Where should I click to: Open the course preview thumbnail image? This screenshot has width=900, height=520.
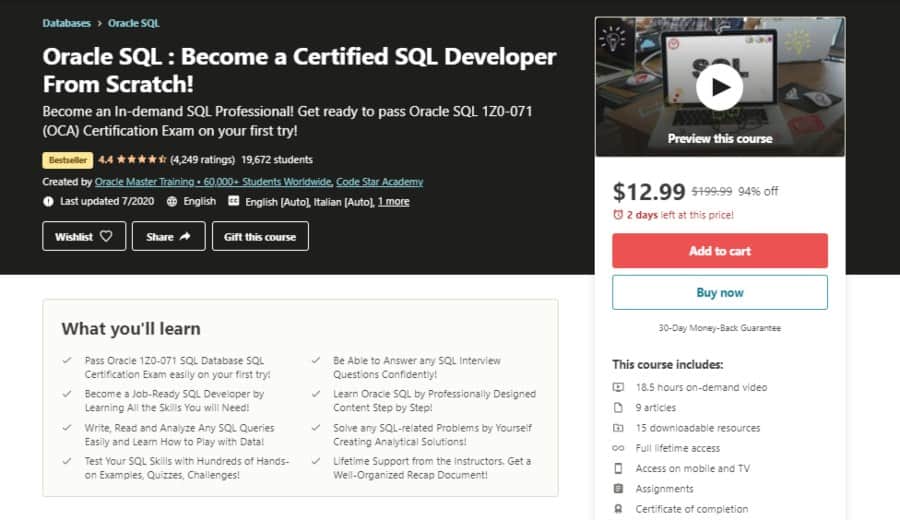tap(720, 87)
